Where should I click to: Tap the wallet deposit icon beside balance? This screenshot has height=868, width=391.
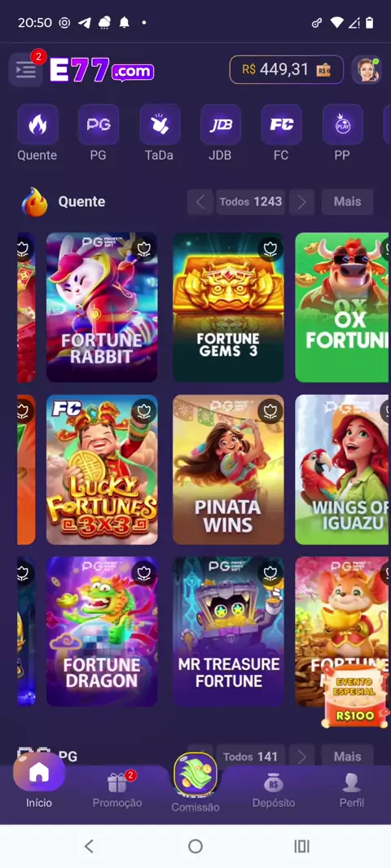pos(323,70)
